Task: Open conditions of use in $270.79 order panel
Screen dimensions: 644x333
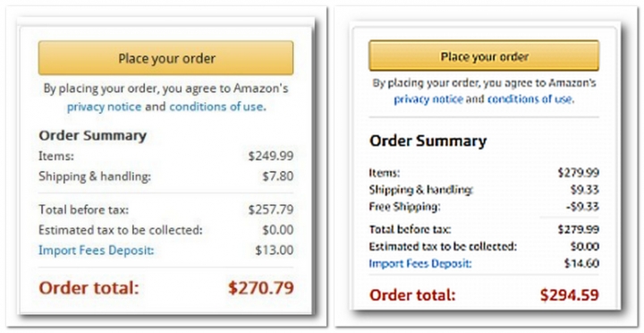Action: pos(216,107)
